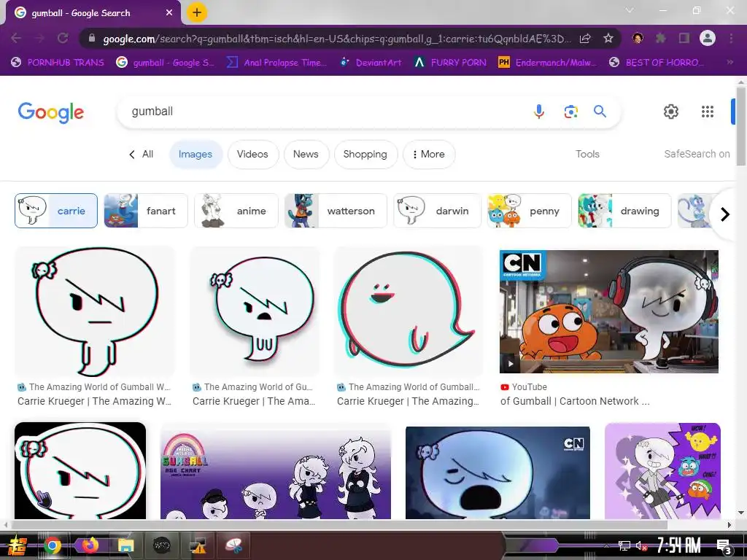
Task: Open the SafeSearch on setting
Action: coord(697,155)
